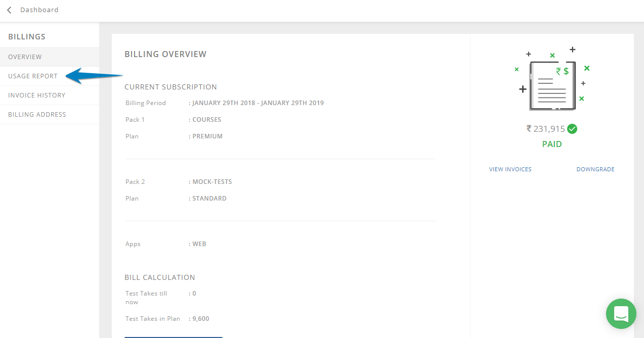Click the MOCK-TESTS pack value
This screenshot has height=338, width=644.
212,182
